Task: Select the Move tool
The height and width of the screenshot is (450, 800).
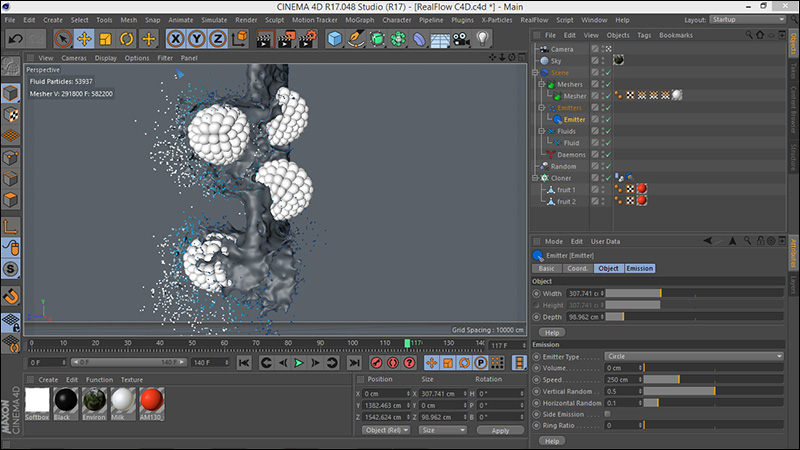Action: pyautogui.click(x=84, y=39)
